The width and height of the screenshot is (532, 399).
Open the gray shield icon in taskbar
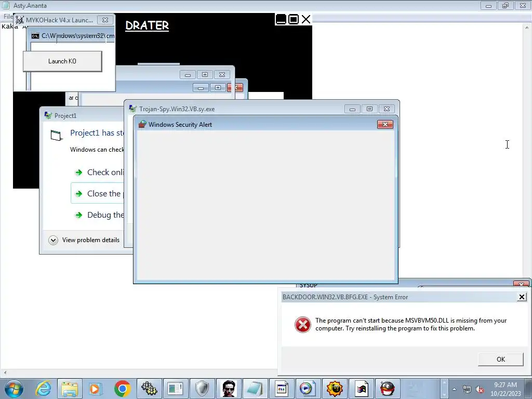coord(202,389)
